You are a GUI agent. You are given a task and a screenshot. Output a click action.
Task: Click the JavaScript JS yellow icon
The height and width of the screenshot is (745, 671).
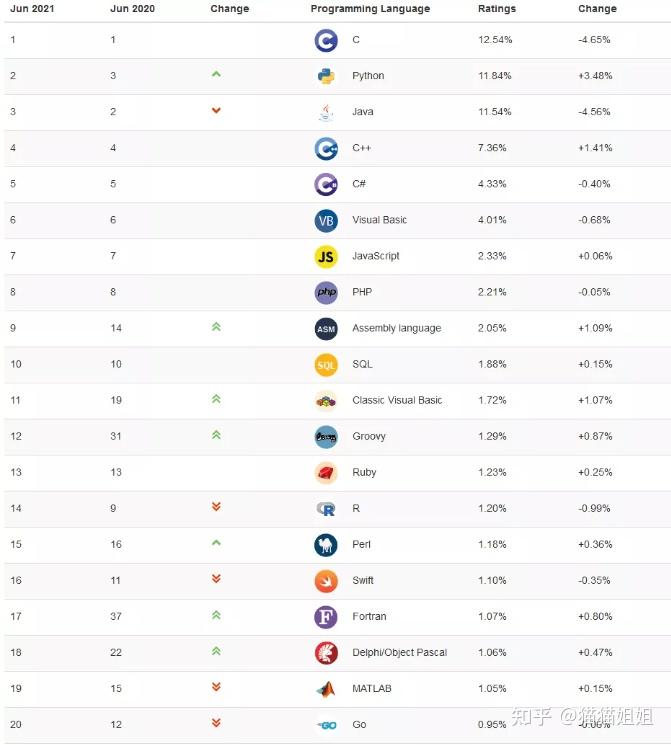pyautogui.click(x=326, y=256)
